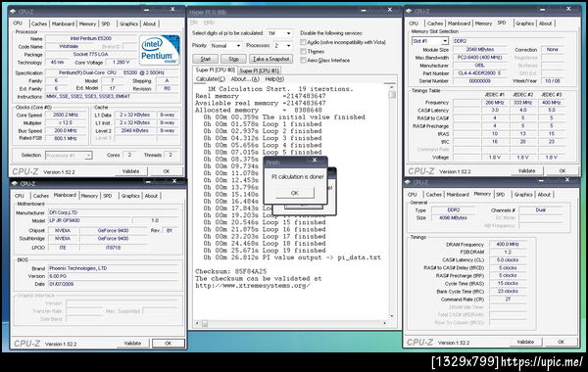Open Caches tab in the Motherboard info CPU-Z window
Viewport: 588px width, 372px height.
point(41,196)
